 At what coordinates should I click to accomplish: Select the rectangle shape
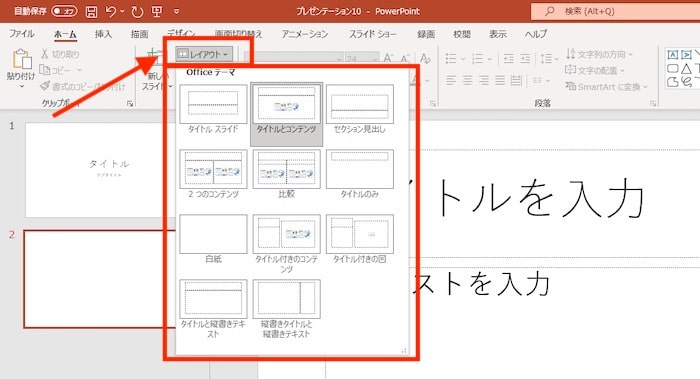tap(672, 68)
